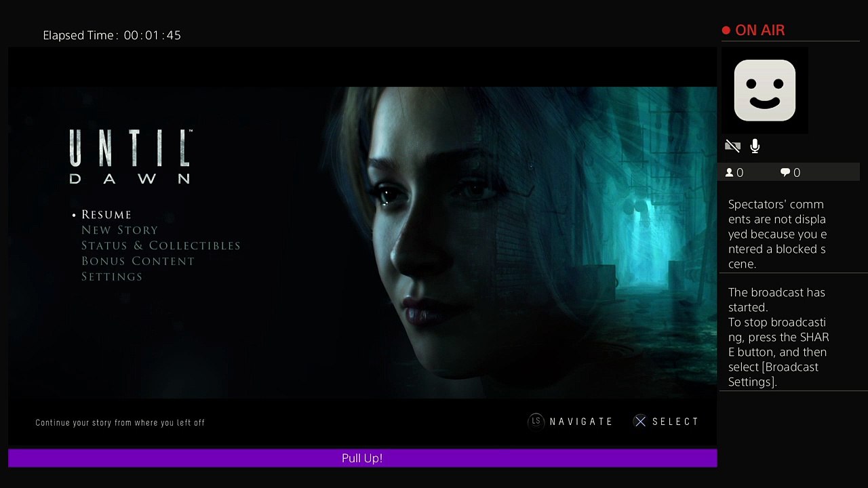Screen dimensions: 868x488
Task: Click 'The broadcast has started.' message
Action: pos(776,300)
